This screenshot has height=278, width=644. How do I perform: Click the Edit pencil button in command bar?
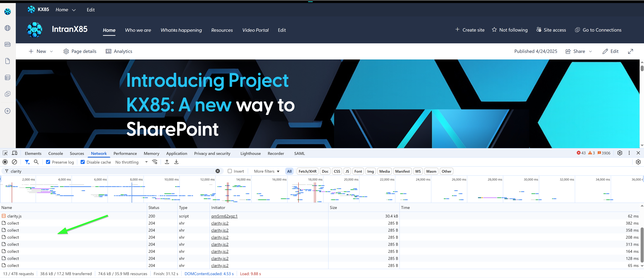pyautogui.click(x=611, y=51)
